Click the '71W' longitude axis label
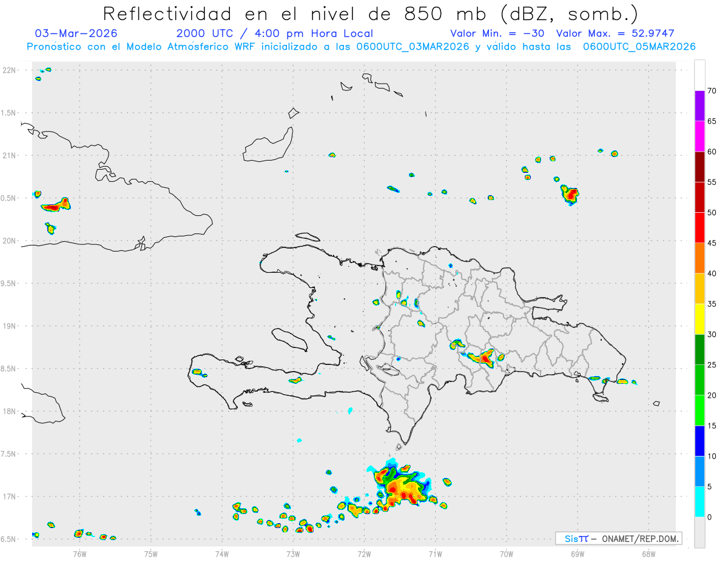728x562 pixels. click(435, 553)
